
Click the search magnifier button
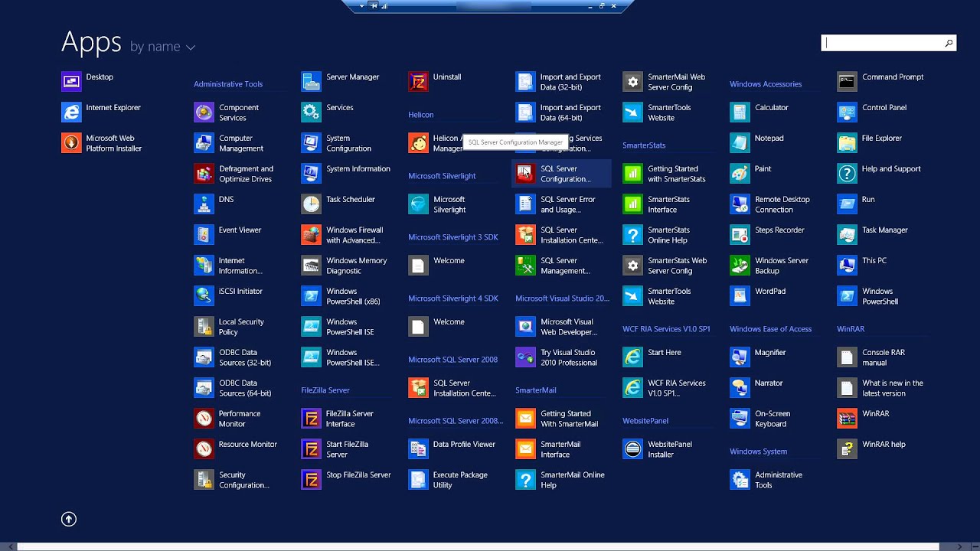[949, 44]
